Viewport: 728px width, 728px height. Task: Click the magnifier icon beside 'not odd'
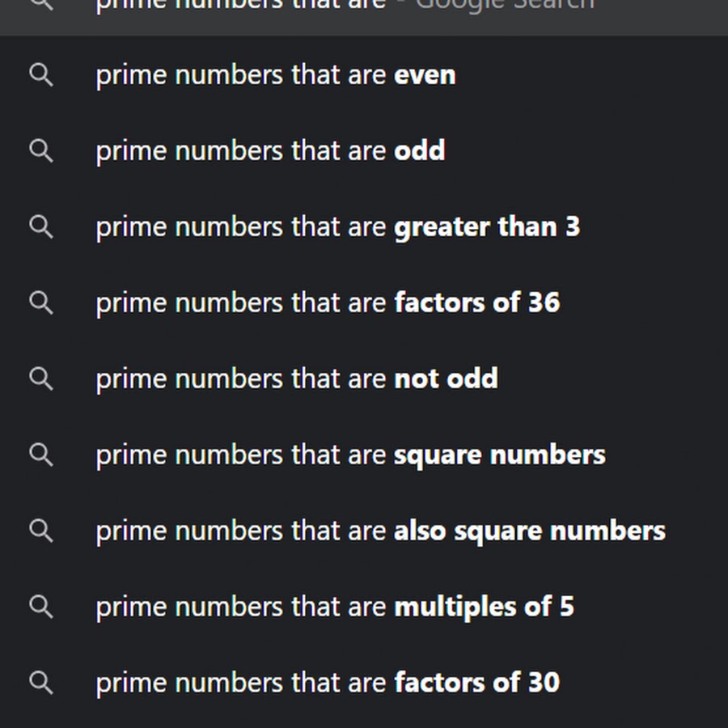(x=41, y=379)
